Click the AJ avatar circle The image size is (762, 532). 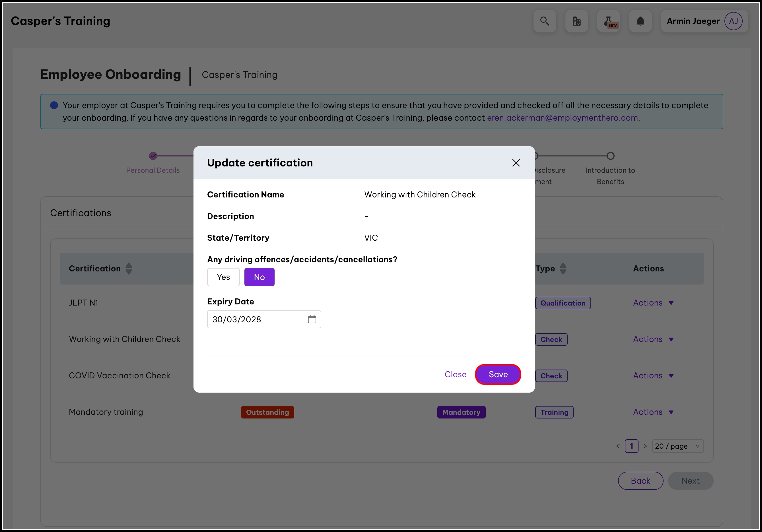point(733,21)
